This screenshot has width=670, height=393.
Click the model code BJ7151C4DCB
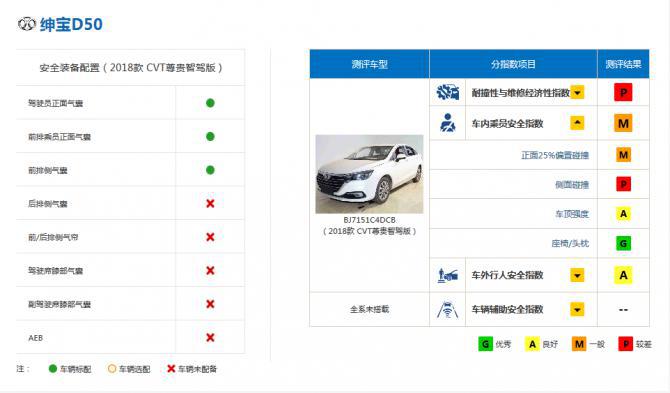(x=369, y=220)
